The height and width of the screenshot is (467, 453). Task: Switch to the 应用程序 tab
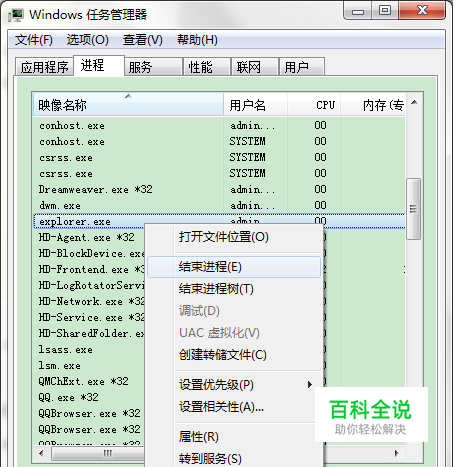tap(44, 67)
